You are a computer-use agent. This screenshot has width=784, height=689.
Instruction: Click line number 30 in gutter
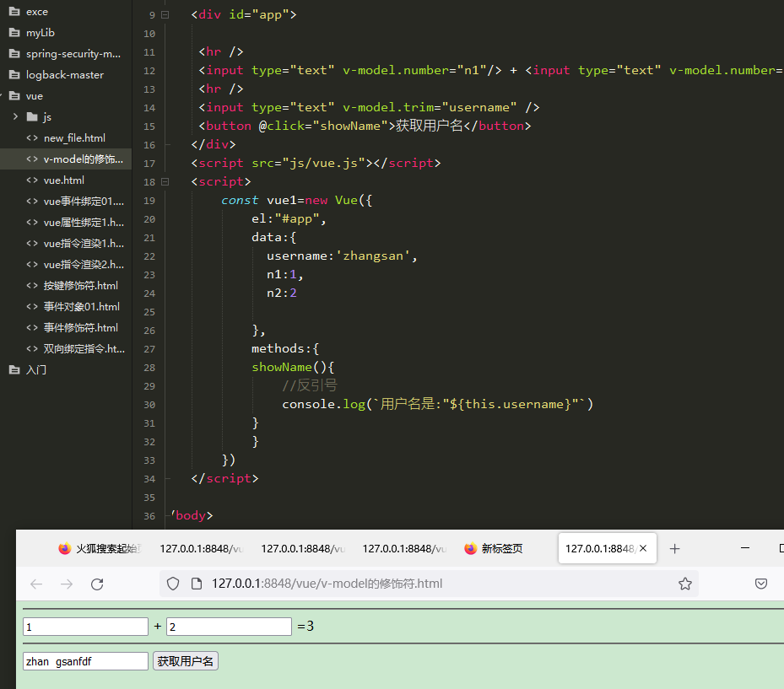149,405
